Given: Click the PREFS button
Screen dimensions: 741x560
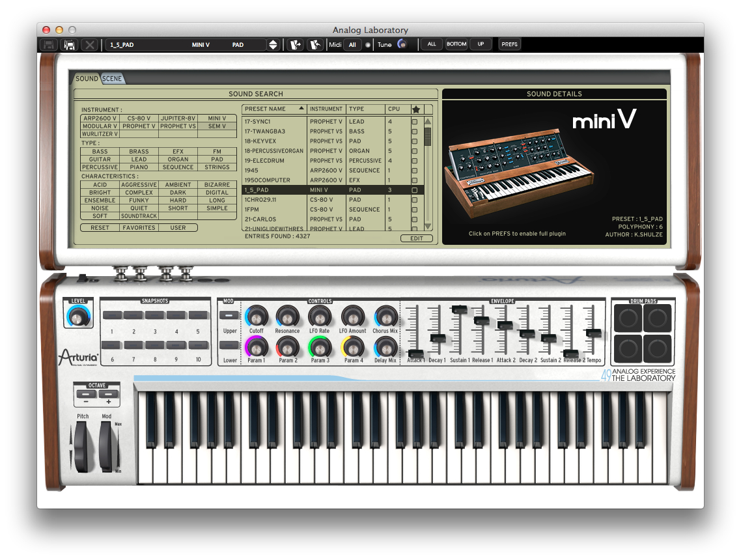Looking at the screenshot, I should pyautogui.click(x=509, y=44).
